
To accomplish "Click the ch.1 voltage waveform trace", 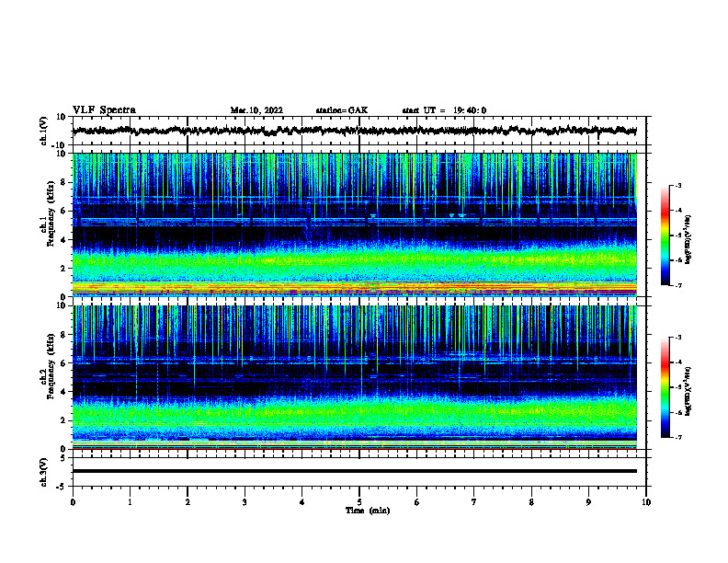I will [354, 131].
